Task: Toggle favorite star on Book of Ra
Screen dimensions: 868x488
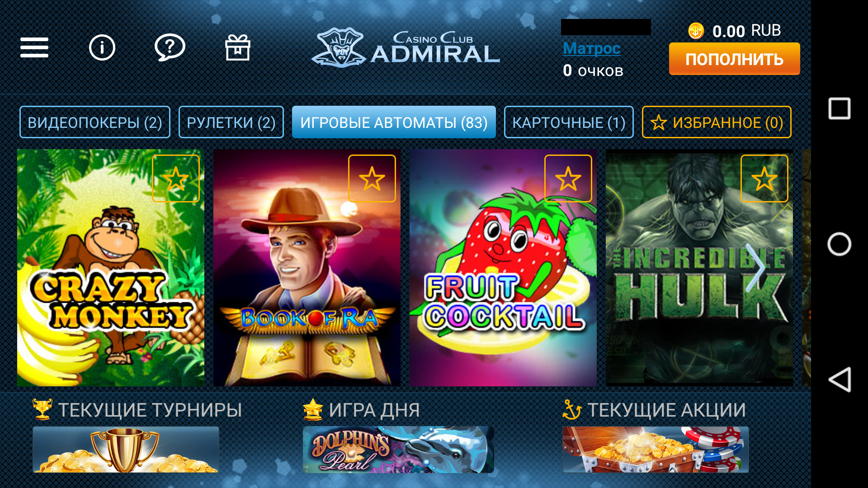Action: (x=372, y=178)
